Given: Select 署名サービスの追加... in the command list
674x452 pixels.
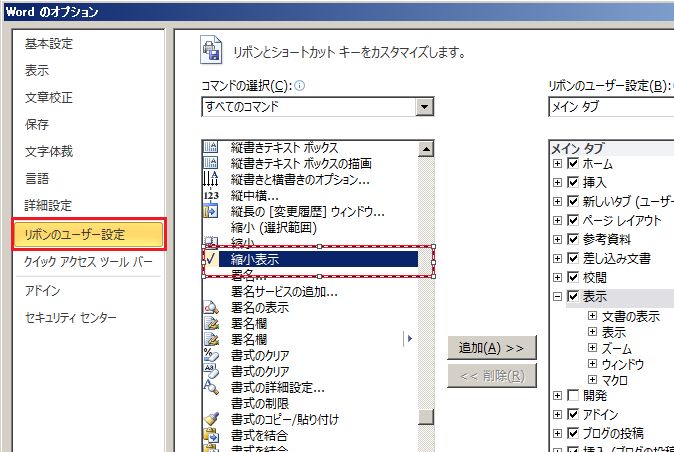Looking at the screenshot, I should [284, 292].
